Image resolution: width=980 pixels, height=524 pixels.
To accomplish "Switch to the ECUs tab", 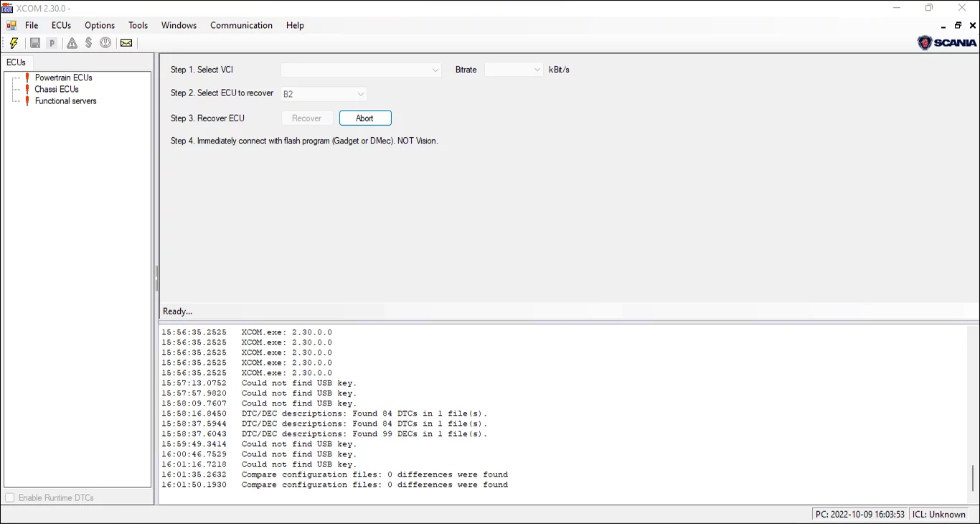I will pos(17,62).
